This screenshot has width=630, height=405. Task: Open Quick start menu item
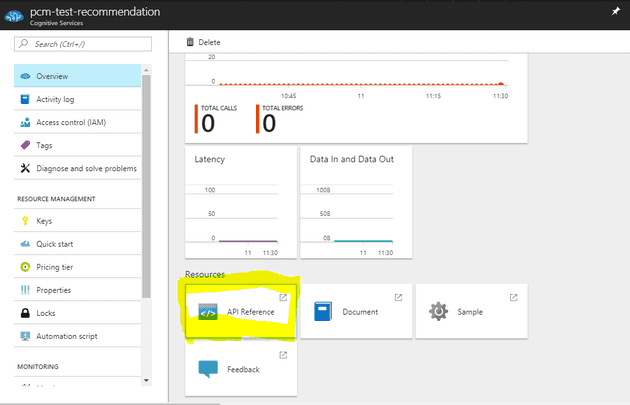click(x=78, y=243)
